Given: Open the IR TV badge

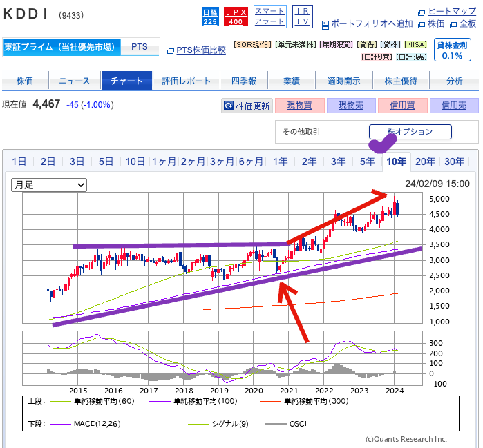Looking at the screenshot, I should 302,17.
